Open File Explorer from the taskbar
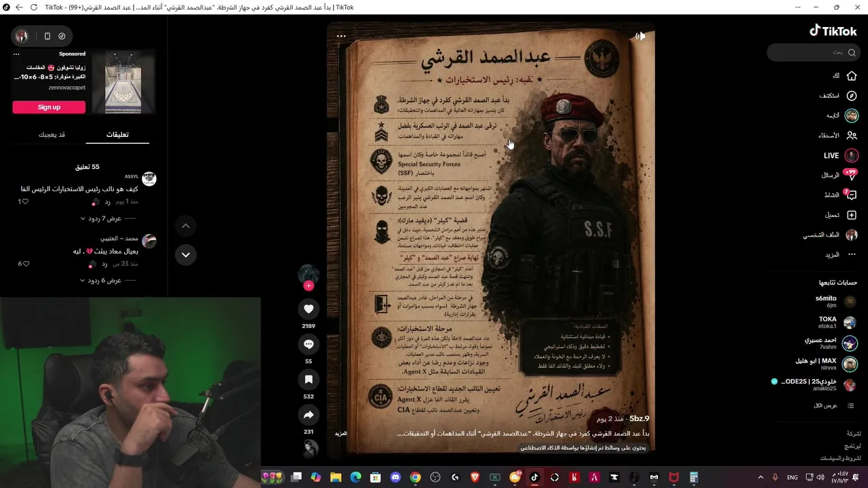The width and height of the screenshot is (868, 488). (x=336, y=477)
